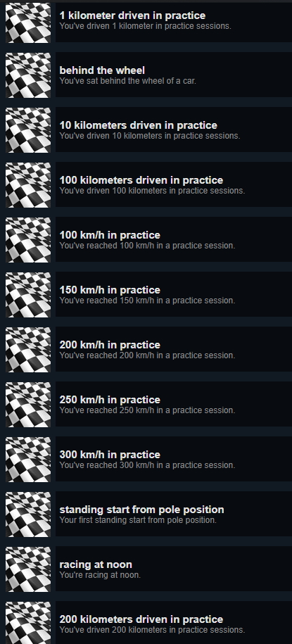Open the flag icon for '100 kilometers driven in practice'

pos(28,185)
